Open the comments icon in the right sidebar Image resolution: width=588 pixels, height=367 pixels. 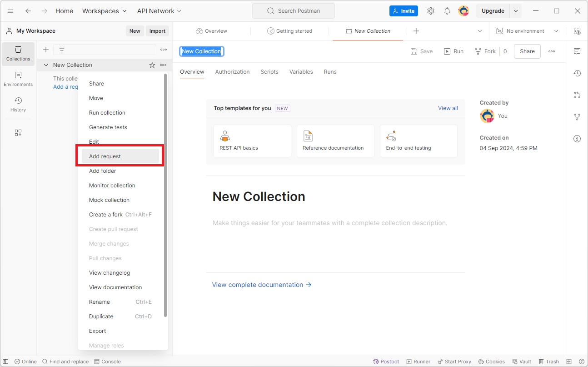577,51
